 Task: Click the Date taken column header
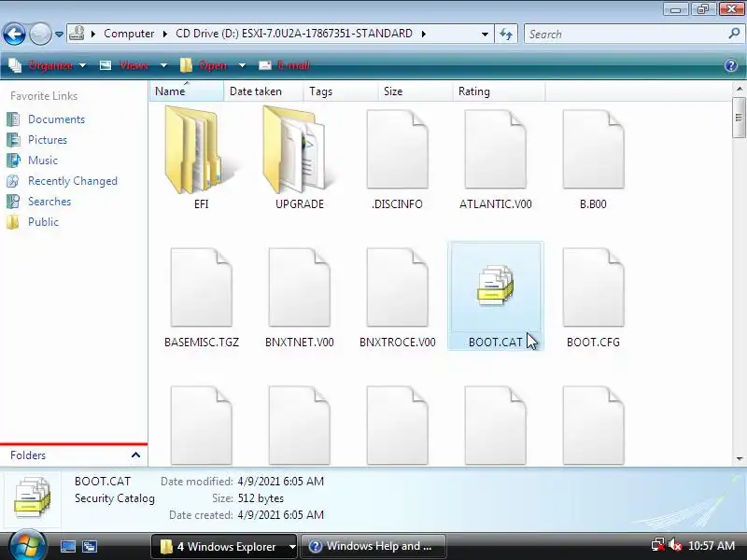click(263, 91)
